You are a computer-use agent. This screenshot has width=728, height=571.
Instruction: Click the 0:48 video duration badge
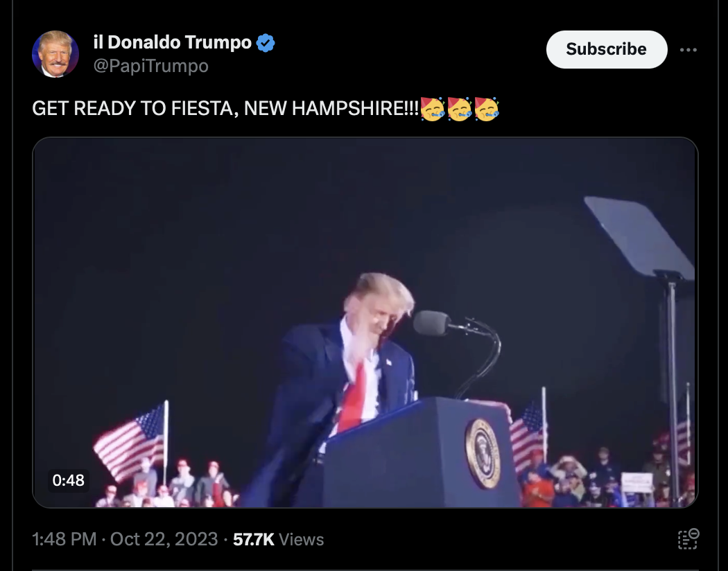pos(68,480)
